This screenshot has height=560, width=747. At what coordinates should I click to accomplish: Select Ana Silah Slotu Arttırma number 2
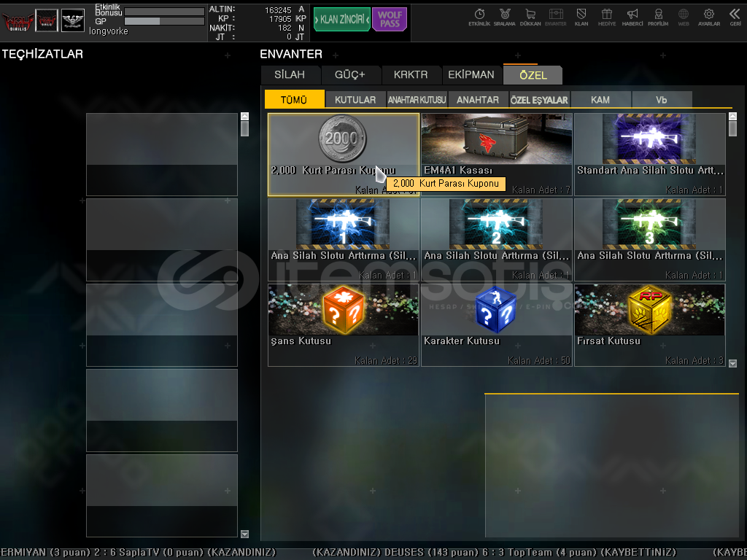coord(496,239)
